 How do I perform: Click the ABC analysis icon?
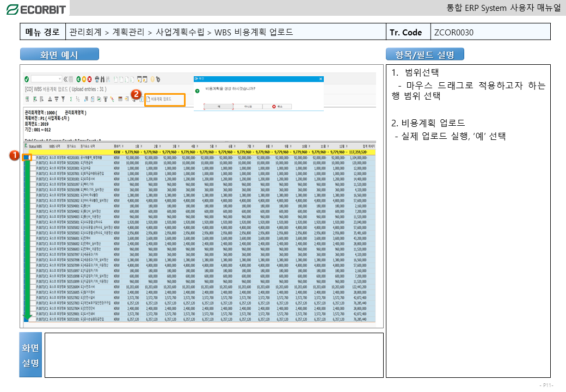[112, 99]
